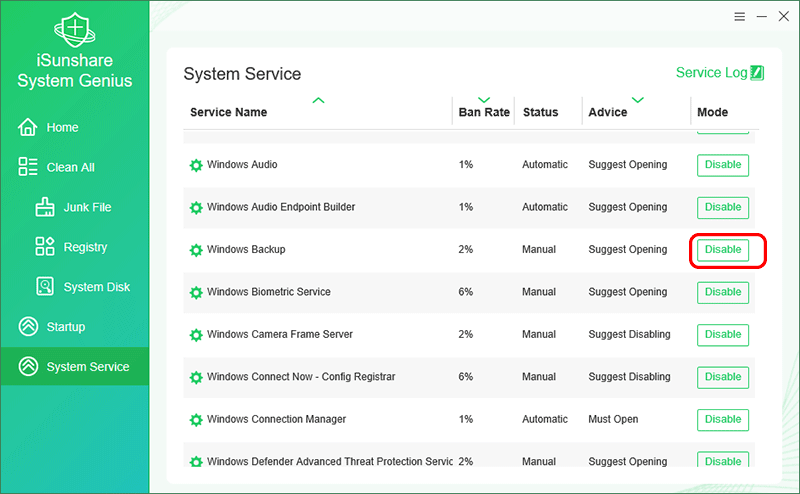Click the Service Log notepad icon
Image resolution: width=800 pixels, height=494 pixels.
(757, 73)
